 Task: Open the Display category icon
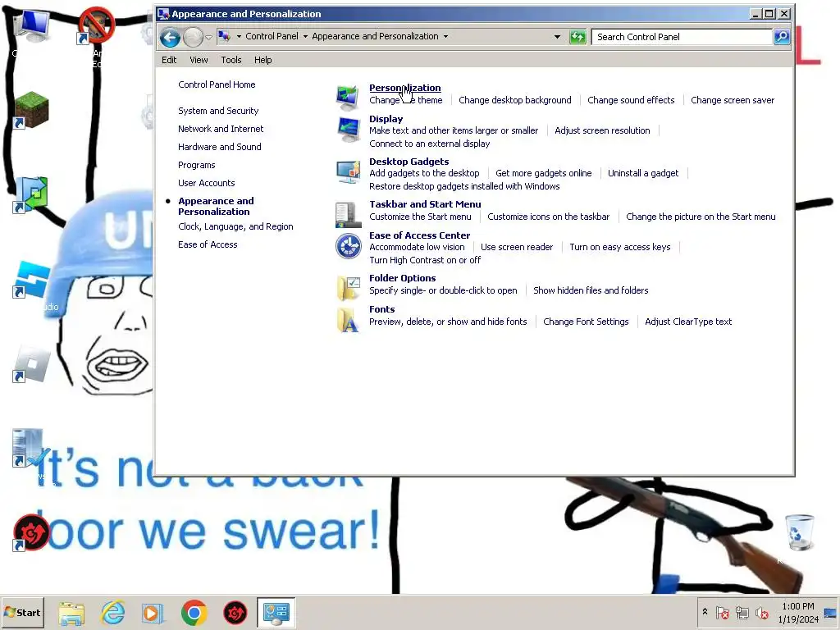click(x=348, y=129)
